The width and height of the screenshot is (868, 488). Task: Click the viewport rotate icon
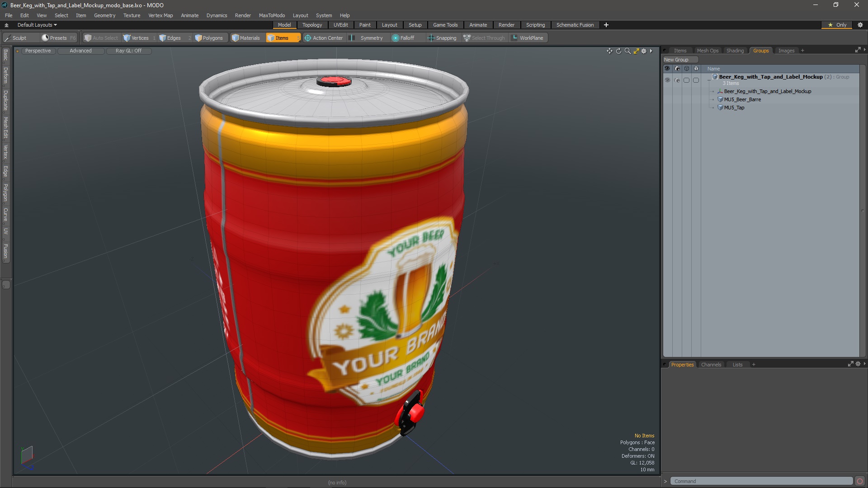618,51
